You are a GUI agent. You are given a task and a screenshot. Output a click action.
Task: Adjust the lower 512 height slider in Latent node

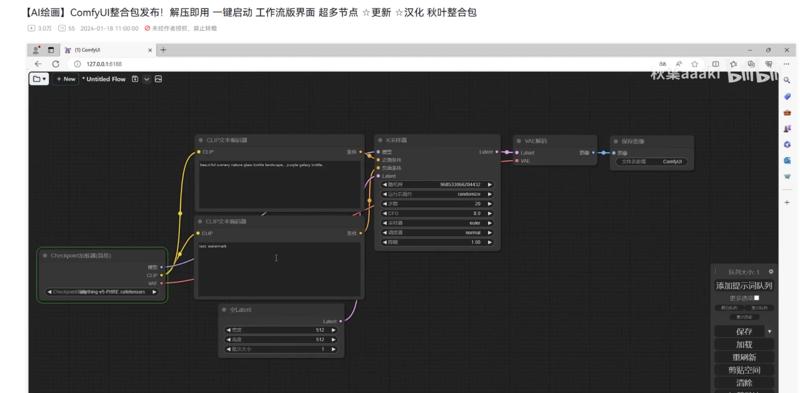click(281, 339)
